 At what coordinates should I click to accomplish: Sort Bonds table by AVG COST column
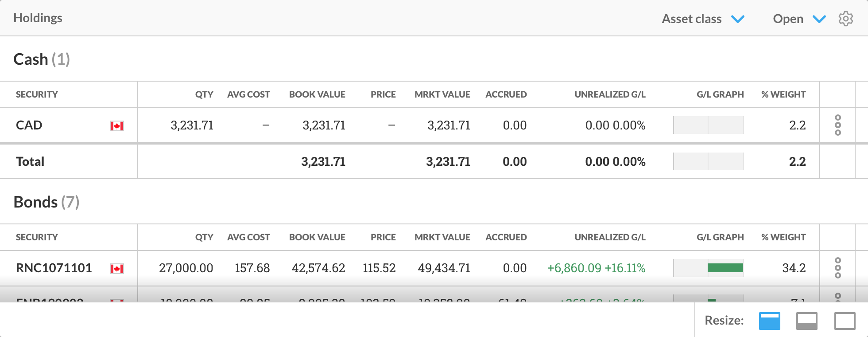point(248,237)
